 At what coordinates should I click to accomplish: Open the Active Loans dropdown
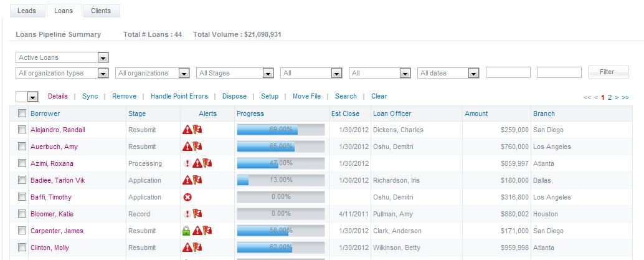tap(62, 57)
